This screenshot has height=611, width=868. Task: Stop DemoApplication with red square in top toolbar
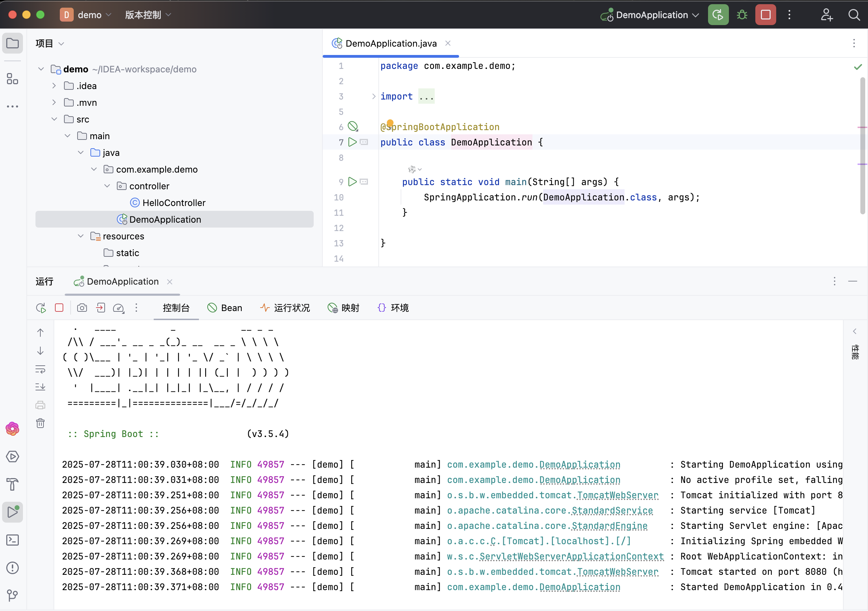(x=765, y=15)
